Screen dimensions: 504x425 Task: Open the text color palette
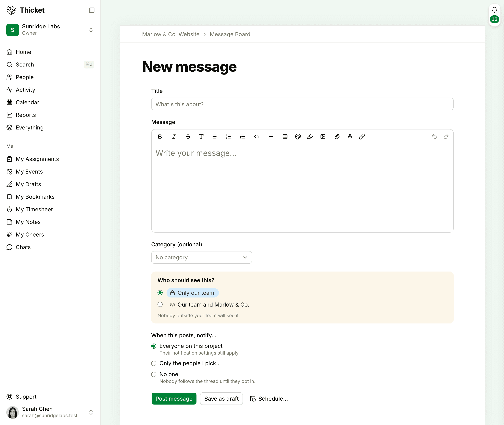[x=298, y=137]
